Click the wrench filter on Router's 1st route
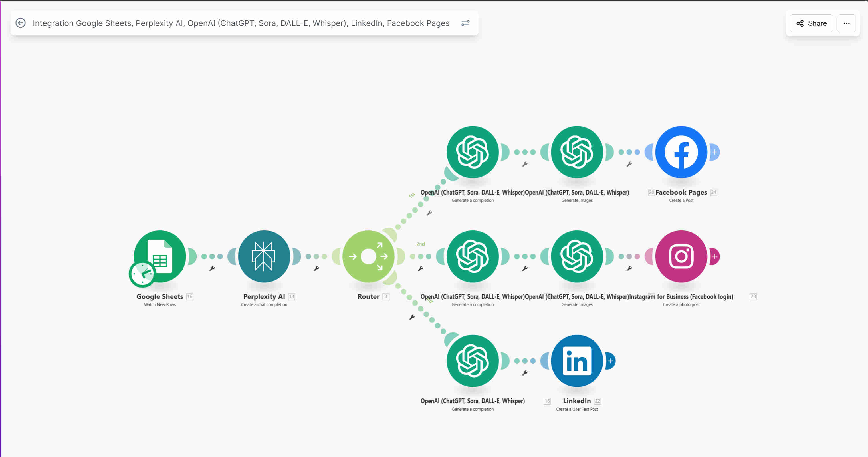The width and height of the screenshot is (868, 457). click(x=429, y=213)
